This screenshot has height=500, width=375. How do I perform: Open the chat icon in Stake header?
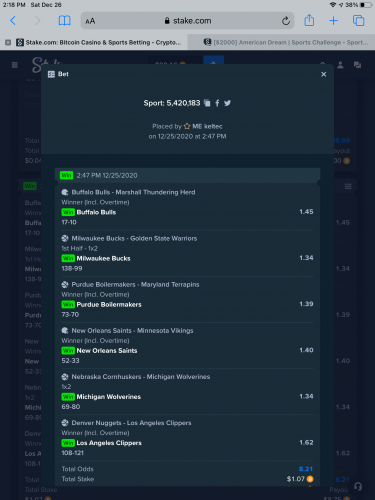click(x=358, y=65)
